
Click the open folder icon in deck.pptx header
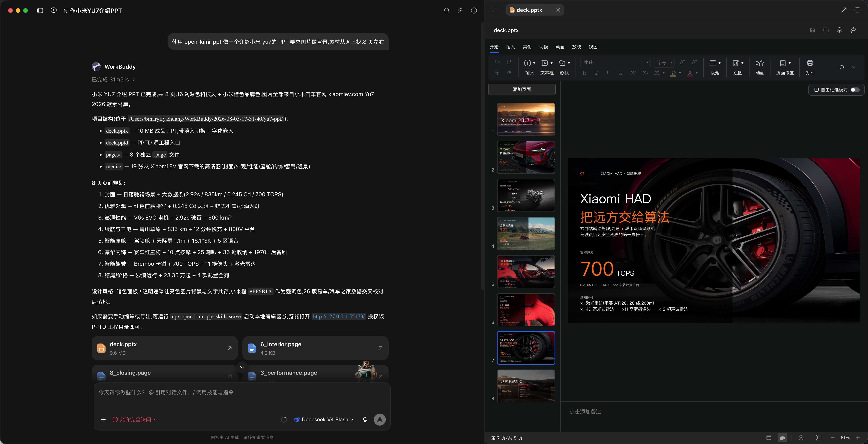click(826, 30)
